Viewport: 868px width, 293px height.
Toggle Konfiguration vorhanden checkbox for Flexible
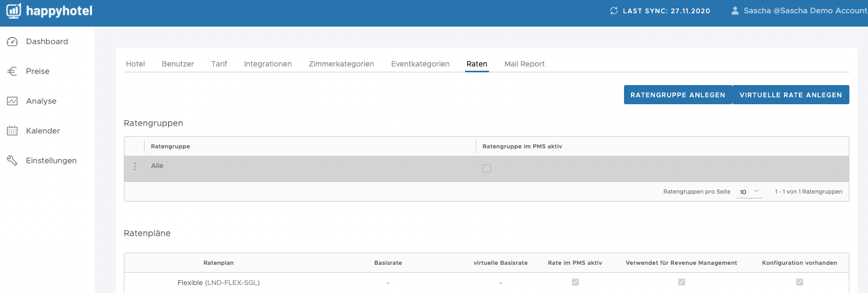799,282
